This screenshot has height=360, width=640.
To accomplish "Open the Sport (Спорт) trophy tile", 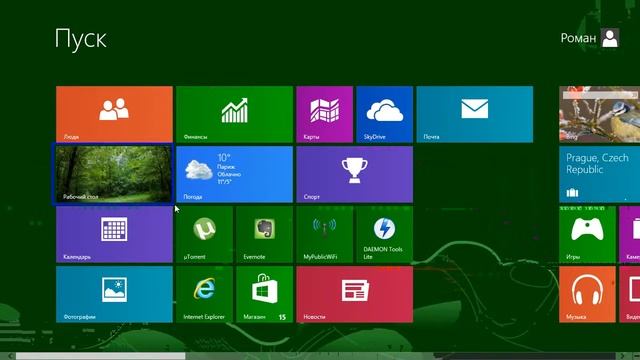I will tap(355, 174).
